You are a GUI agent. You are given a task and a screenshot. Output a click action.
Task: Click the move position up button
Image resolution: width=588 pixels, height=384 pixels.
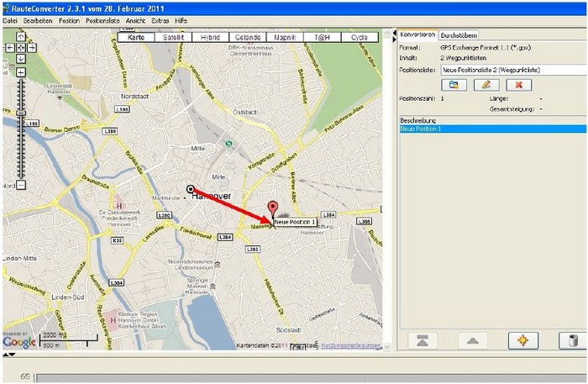(x=472, y=341)
